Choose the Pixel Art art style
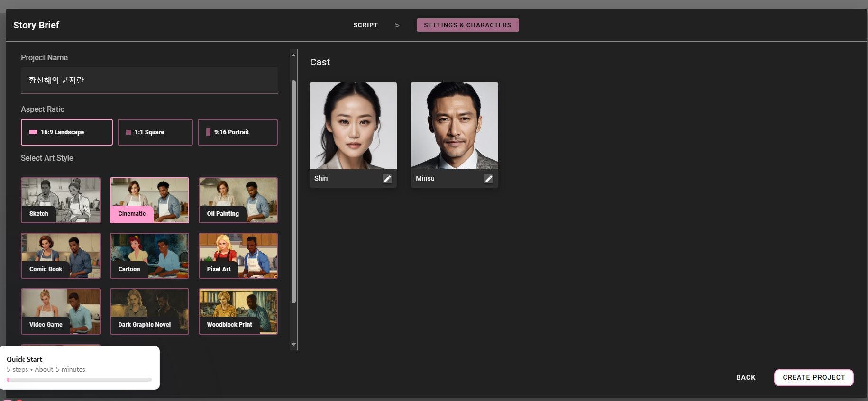The image size is (868, 401). tap(238, 255)
